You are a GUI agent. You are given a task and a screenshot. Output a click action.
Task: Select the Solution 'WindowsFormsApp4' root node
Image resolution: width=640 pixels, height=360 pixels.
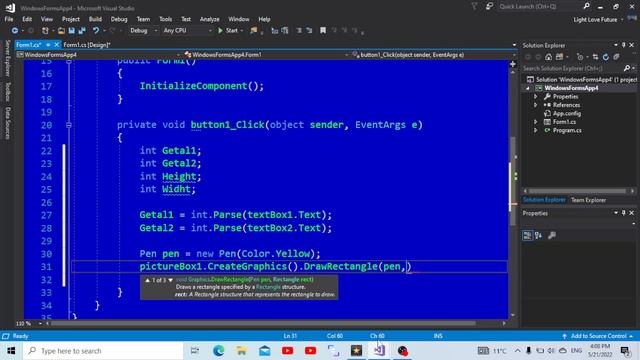pos(582,80)
